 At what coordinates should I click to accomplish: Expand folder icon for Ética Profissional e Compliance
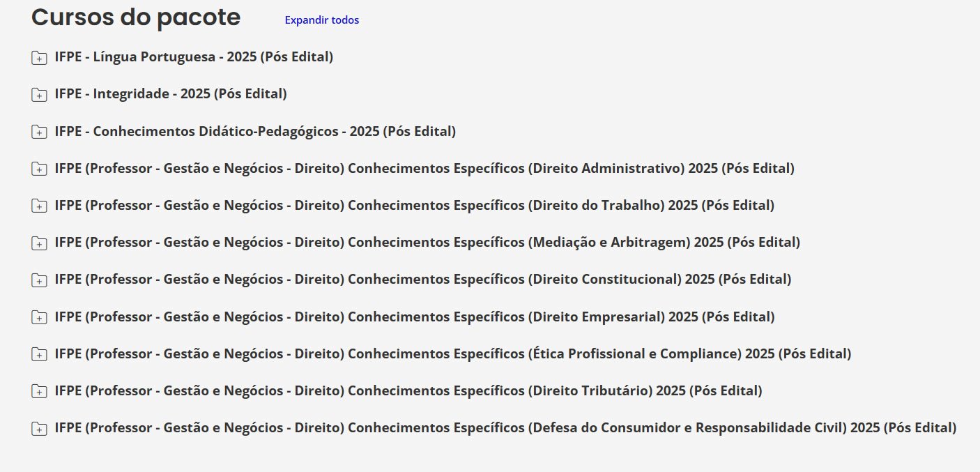pos(39,354)
